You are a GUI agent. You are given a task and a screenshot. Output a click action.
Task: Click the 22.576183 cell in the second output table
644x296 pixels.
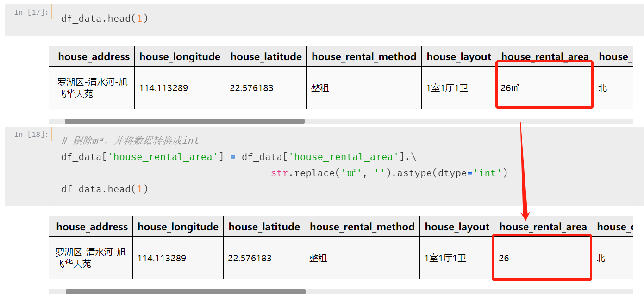click(250, 258)
